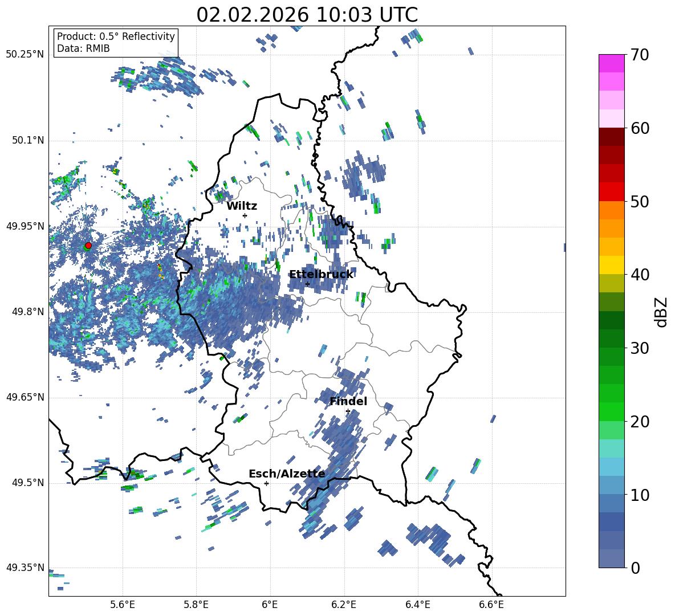The width and height of the screenshot is (675, 616).
Task: Click the colorbar tick value 20
Action: pos(640,422)
